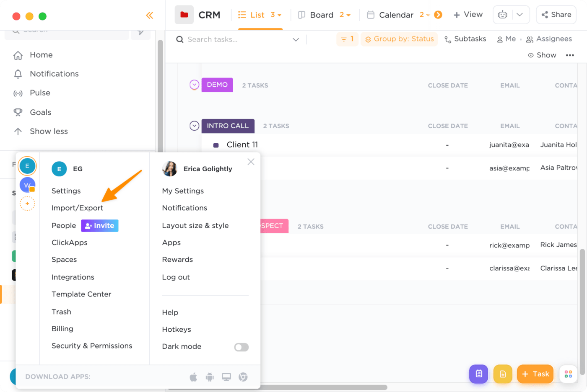Add a new workspace with plus circle
Viewport: 587px width, 392px height.
coord(27,204)
